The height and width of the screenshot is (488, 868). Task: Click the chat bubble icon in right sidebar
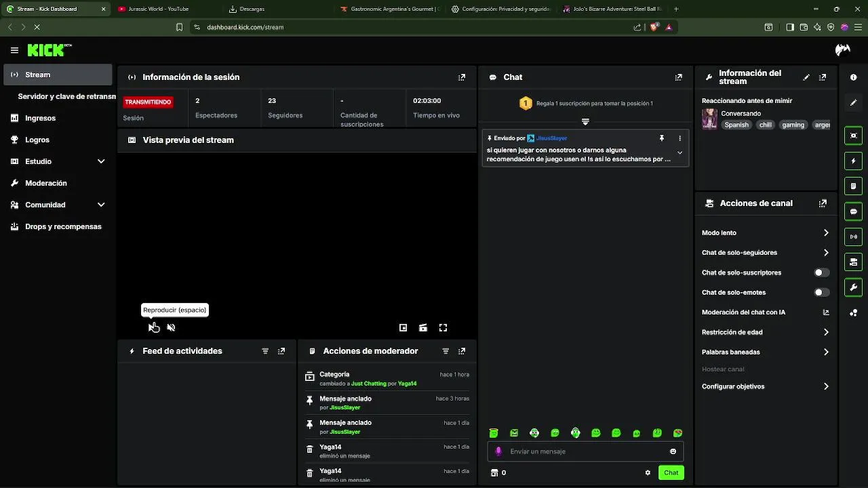(x=853, y=211)
